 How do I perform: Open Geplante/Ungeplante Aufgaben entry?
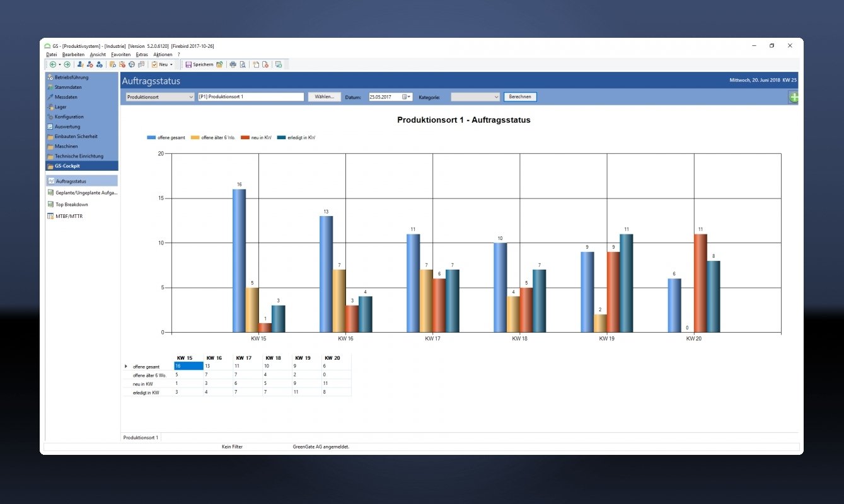pyautogui.click(x=82, y=193)
